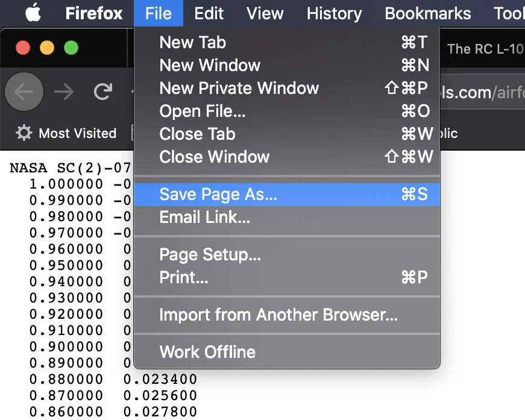The image size is (525, 420).
Task: Click the NASA SC(2) title text
Action: (71, 168)
